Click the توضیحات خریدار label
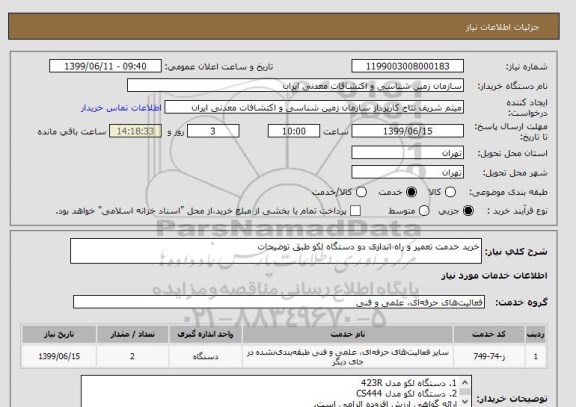The image size is (576, 407). pyautogui.click(x=512, y=399)
